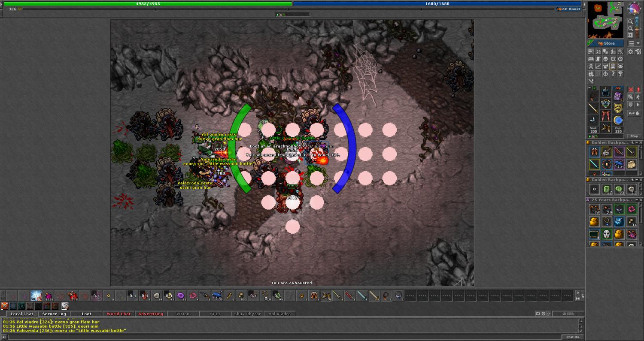Viewport: 644px width, 341px height.
Task: Switch to Loot tab
Action: (x=86, y=314)
